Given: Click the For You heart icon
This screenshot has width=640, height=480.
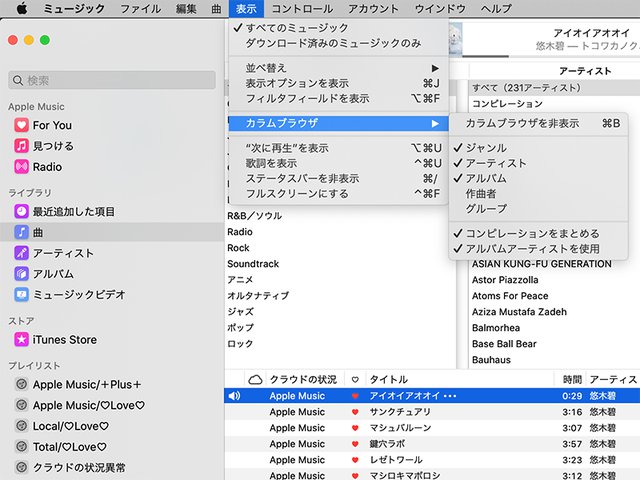Looking at the screenshot, I should (x=21, y=125).
